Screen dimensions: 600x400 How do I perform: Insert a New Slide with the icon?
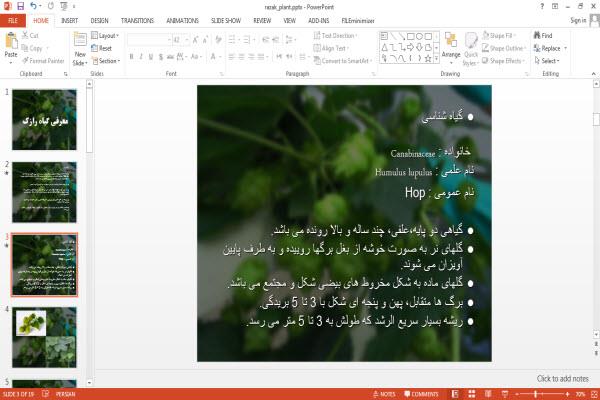[80, 41]
